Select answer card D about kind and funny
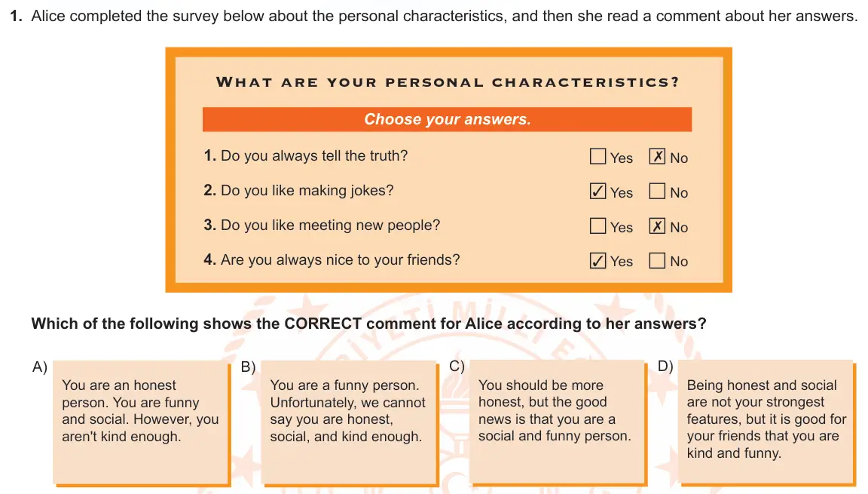Image resolution: width=868 pixels, height=494 pixels. tap(767, 423)
